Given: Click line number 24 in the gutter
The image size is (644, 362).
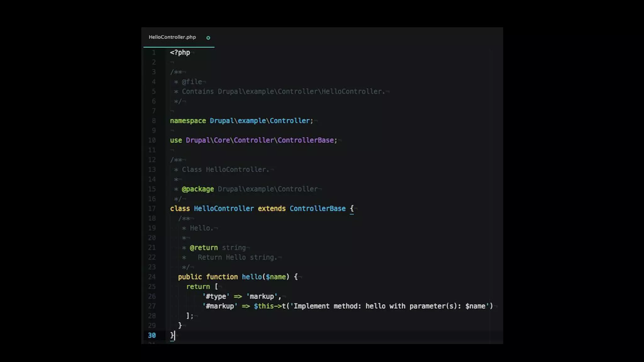Looking at the screenshot, I should tap(152, 277).
